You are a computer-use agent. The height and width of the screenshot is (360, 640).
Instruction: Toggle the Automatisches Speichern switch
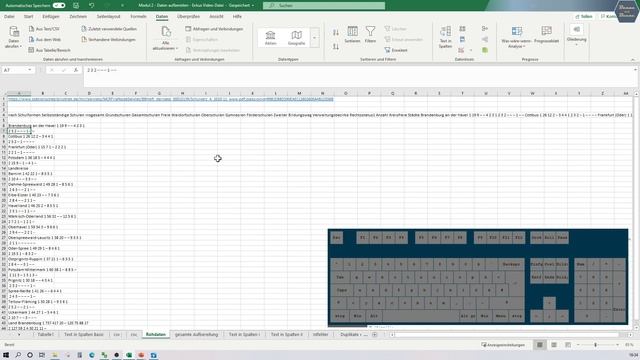[x=59, y=5]
